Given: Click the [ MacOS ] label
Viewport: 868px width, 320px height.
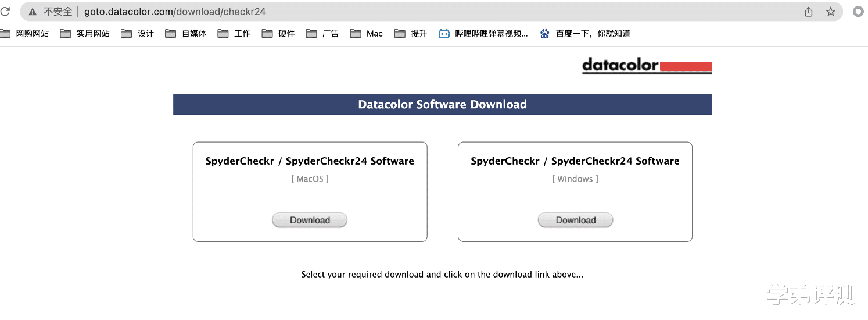Looking at the screenshot, I should tap(310, 179).
